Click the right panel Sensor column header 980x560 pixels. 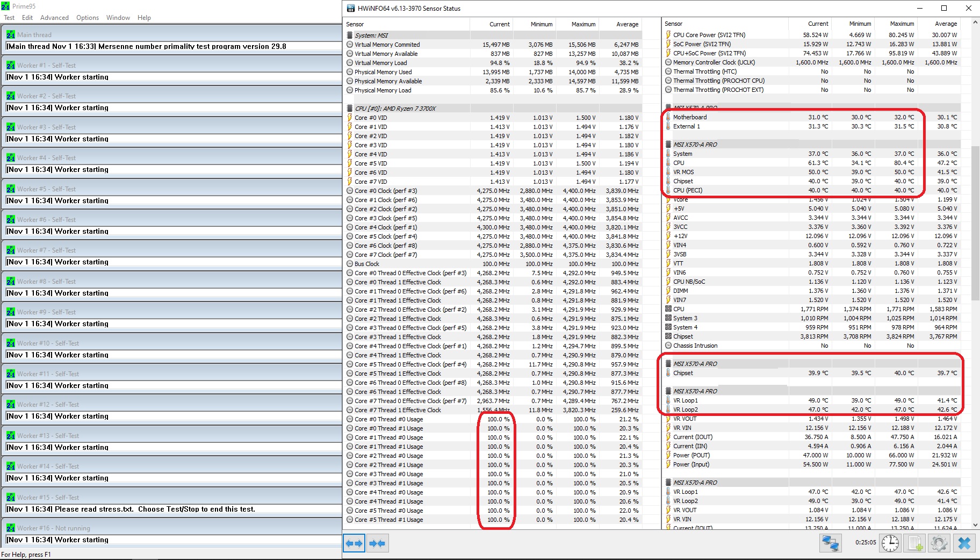[x=725, y=24]
